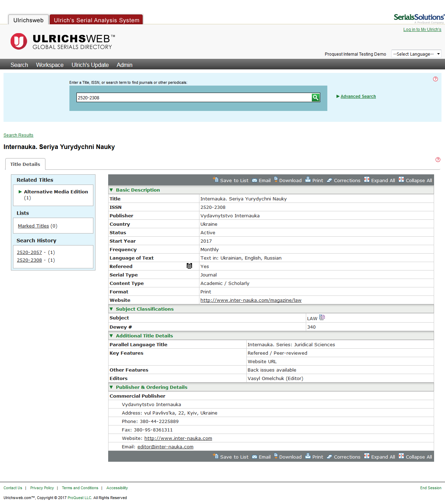This screenshot has width=445, height=504.
Task: Click Email in the top toolbar
Action: click(x=261, y=180)
